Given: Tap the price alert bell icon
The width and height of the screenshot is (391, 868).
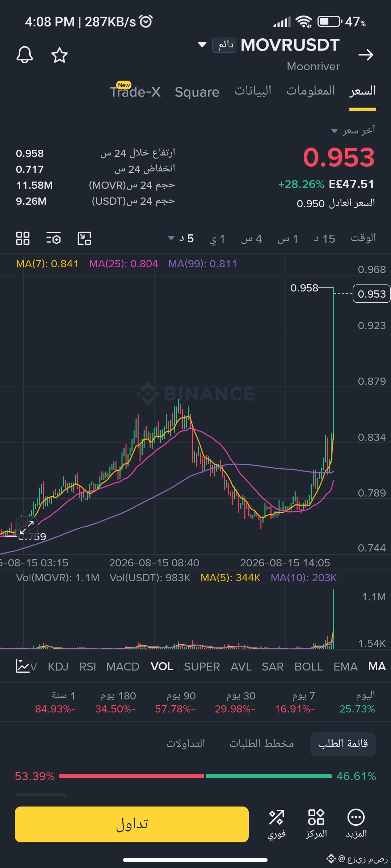Looking at the screenshot, I should (x=25, y=55).
